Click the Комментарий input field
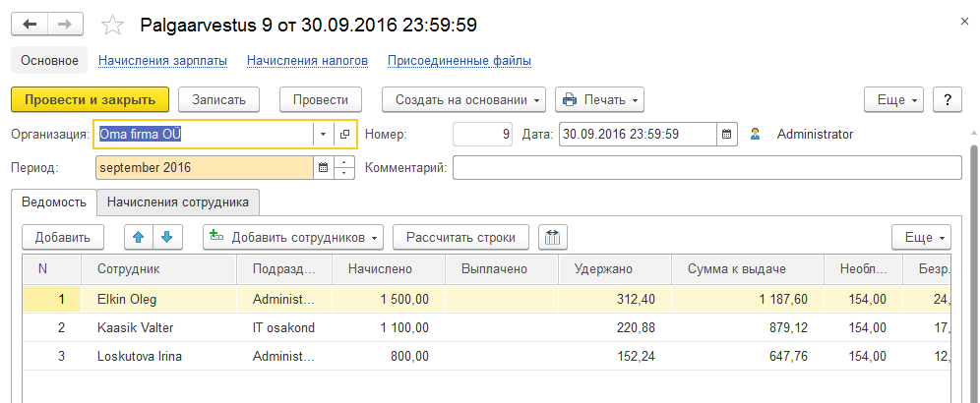Image resolution: width=980 pixels, height=403 pixels. tap(706, 168)
